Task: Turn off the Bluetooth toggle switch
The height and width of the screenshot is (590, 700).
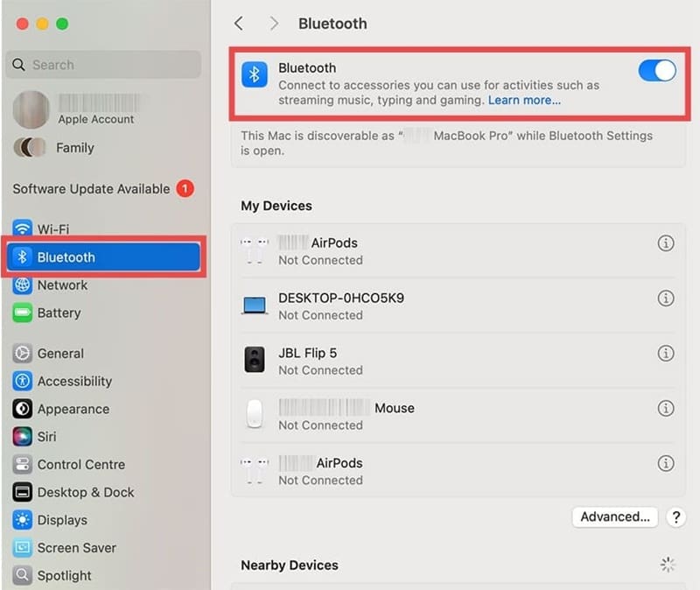Action: [657, 71]
